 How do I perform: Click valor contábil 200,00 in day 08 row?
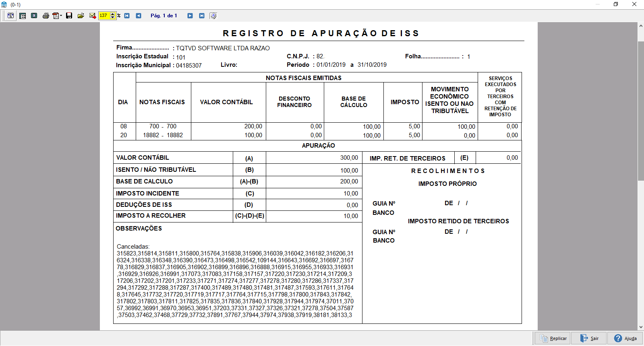253,126
